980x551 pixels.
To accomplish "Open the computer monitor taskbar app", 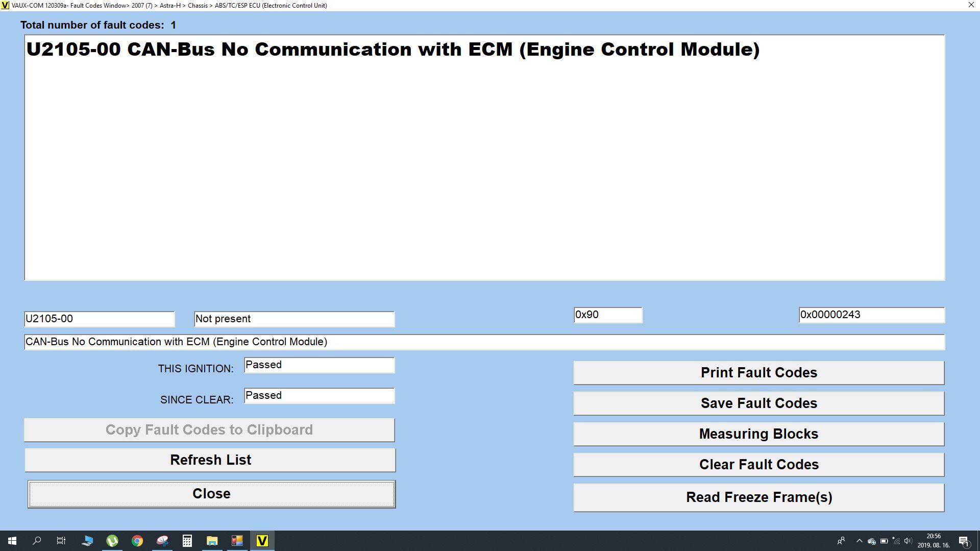I will click(87, 541).
